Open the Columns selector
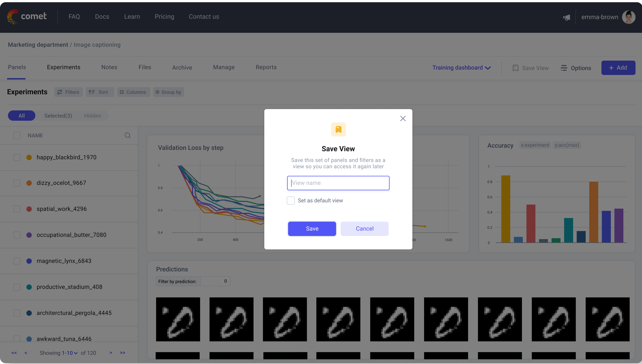 (x=133, y=92)
